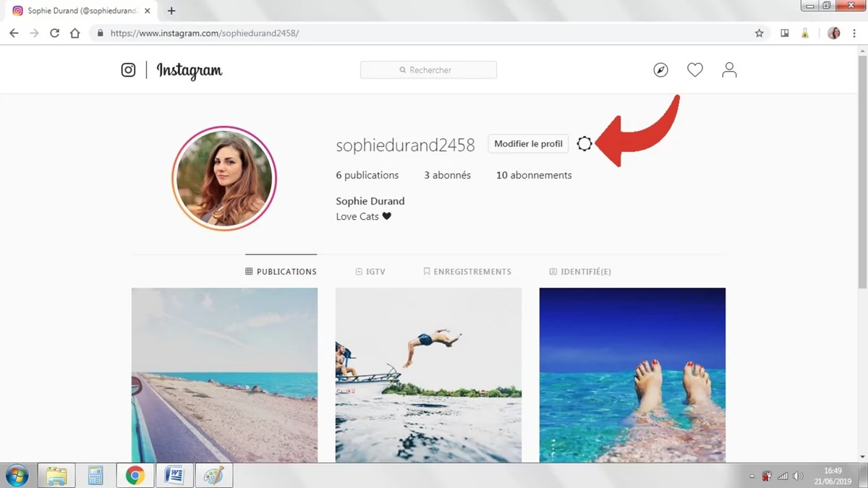
Task: Open the 10 abonnements following list
Action: point(534,175)
